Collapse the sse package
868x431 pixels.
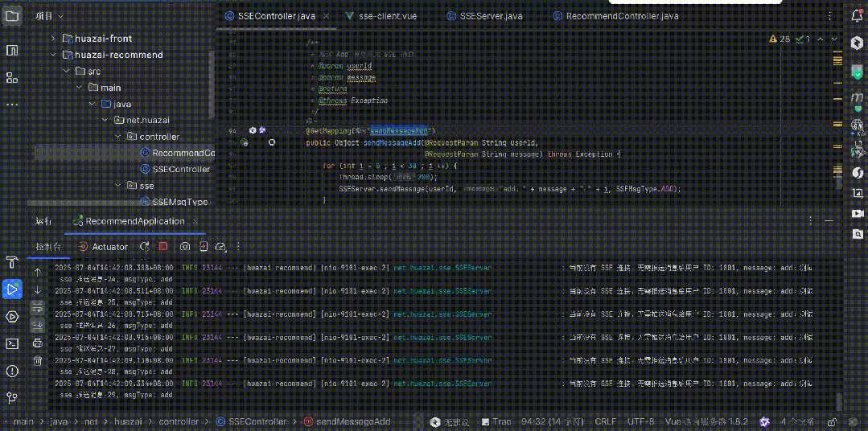click(118, 186)
